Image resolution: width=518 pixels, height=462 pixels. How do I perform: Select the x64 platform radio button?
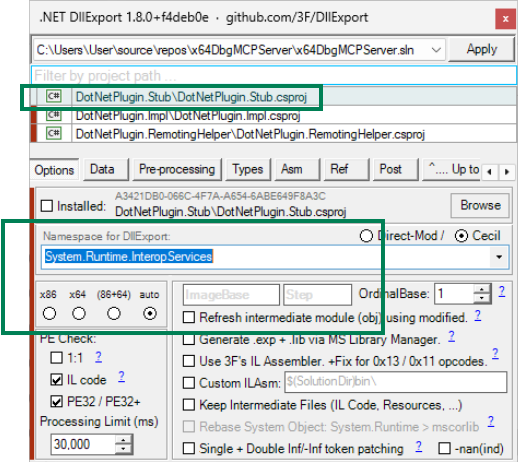click(79, 313)
